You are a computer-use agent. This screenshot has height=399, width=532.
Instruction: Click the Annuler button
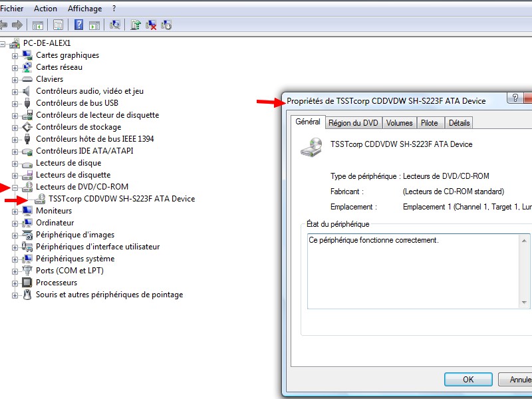515,379
